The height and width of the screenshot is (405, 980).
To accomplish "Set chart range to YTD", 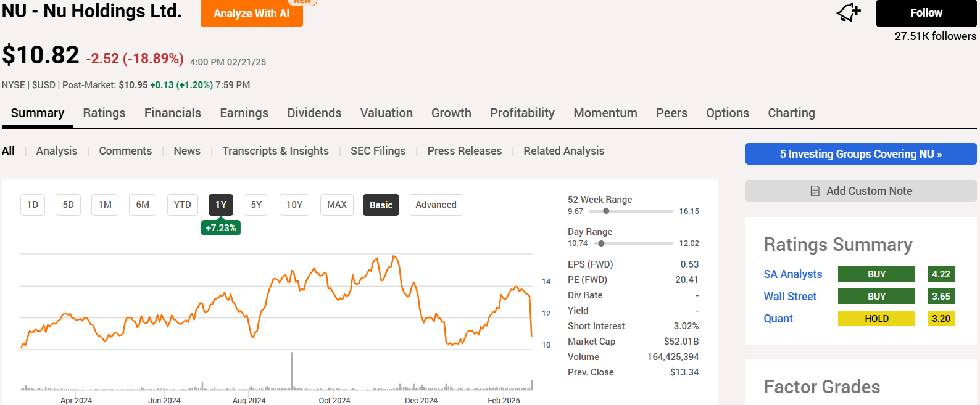I will [x=183, y=205].
